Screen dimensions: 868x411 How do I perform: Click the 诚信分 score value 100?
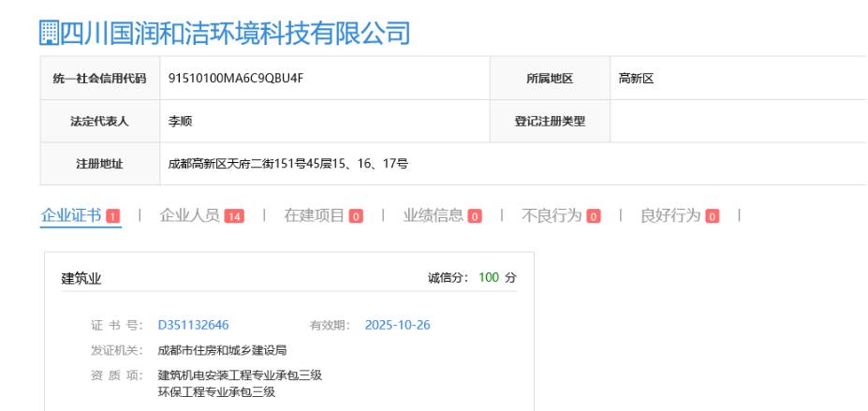click(x=489, y=277)
